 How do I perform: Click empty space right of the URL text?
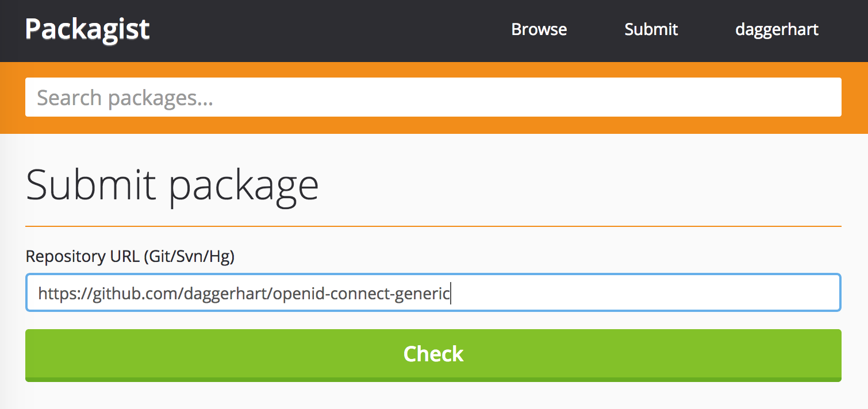644,293
